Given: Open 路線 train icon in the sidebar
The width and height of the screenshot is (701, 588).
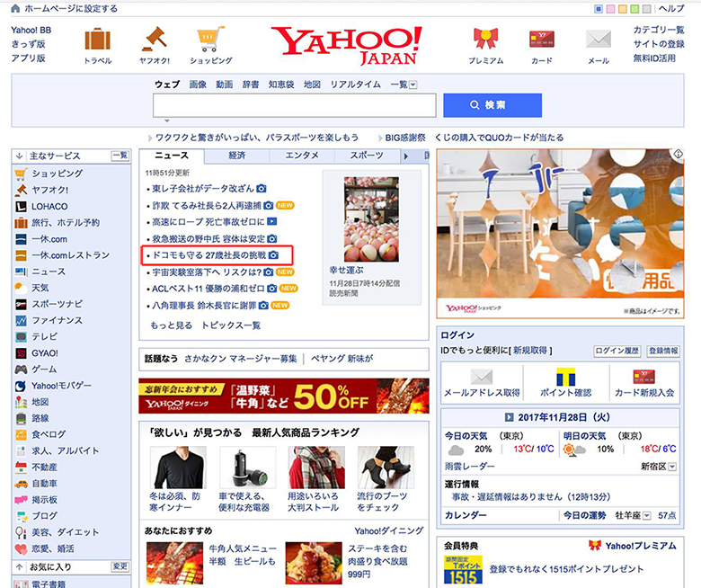Looking at the screenshot, I should 21,418.
